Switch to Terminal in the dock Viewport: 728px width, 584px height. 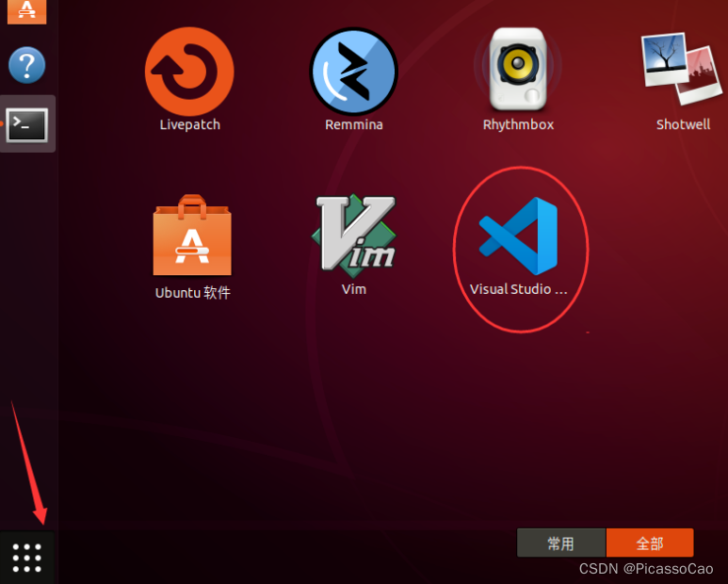[x=27, y=125]
